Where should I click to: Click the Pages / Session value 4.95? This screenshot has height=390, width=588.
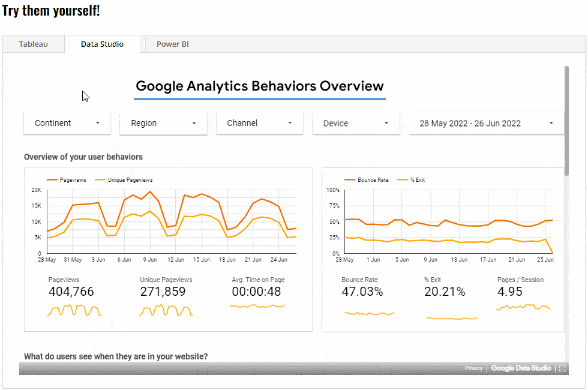point(509,292)
